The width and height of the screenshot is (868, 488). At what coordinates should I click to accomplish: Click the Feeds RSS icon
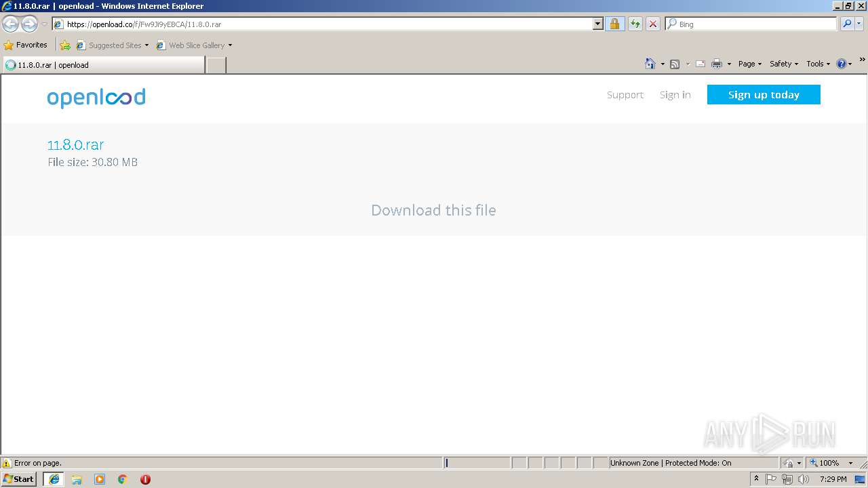pyautogui.click(x=675, y=64)
